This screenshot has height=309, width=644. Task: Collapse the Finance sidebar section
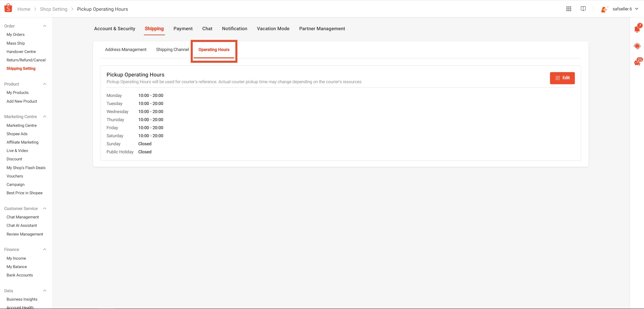coord(45,249)
